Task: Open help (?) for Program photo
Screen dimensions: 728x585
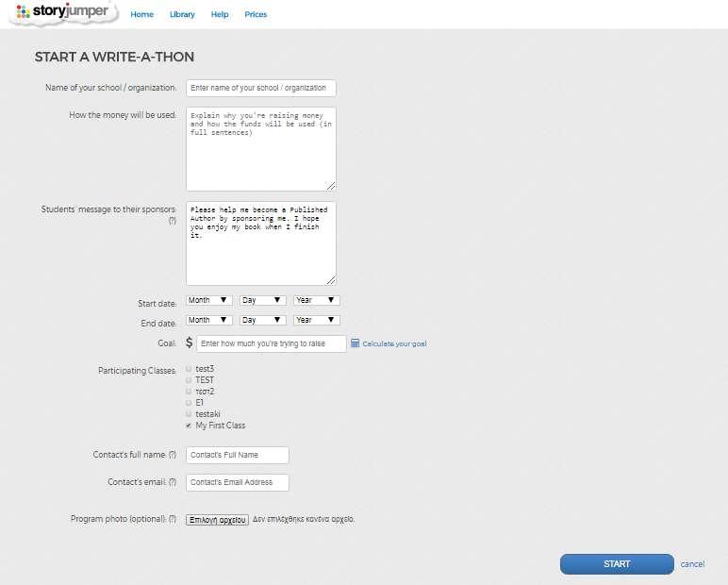Action: (173, 519)
